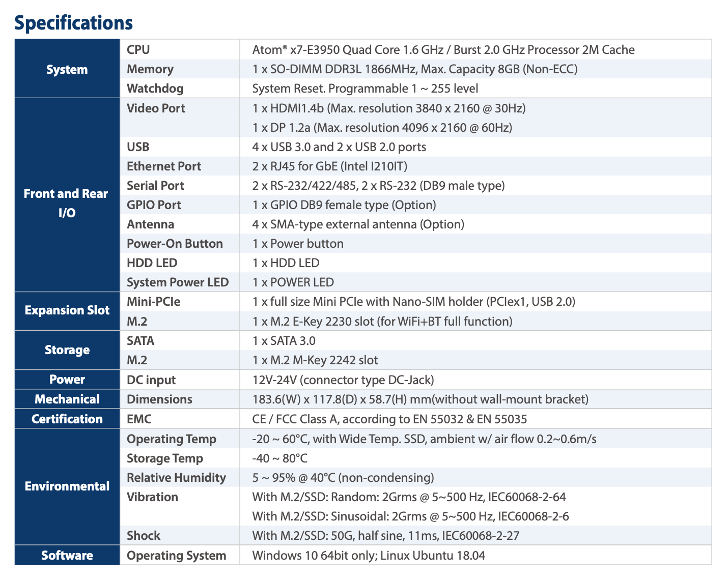This screenshot has width=728, height=579.
Task: Select the M.2 M-Key 2242 slot text
Action: [x=315, y=360]
